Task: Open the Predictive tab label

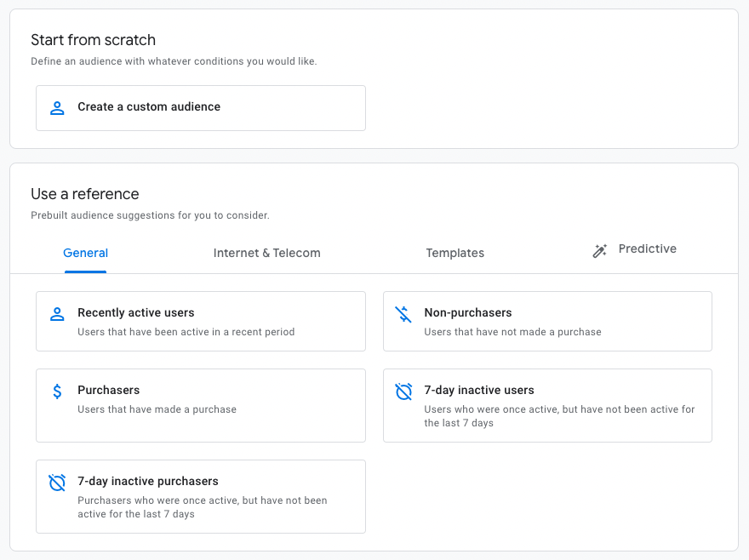Action: click(x=647, y=249)
